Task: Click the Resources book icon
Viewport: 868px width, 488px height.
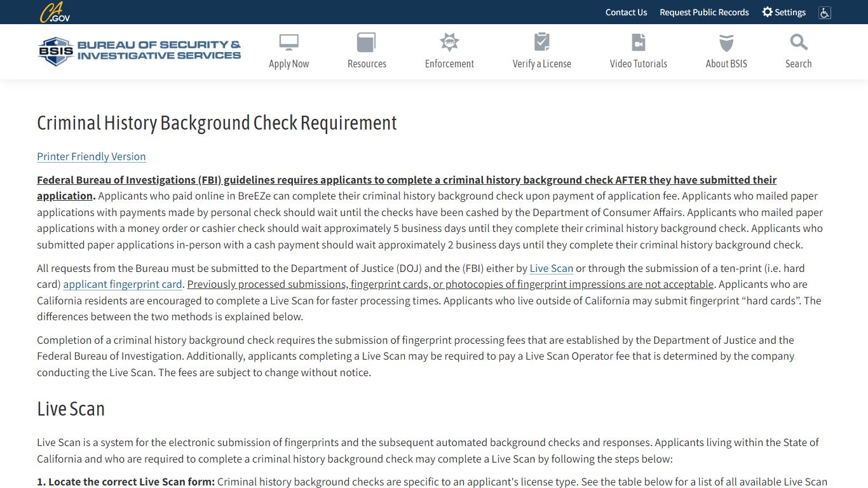Action: (367, 43)
